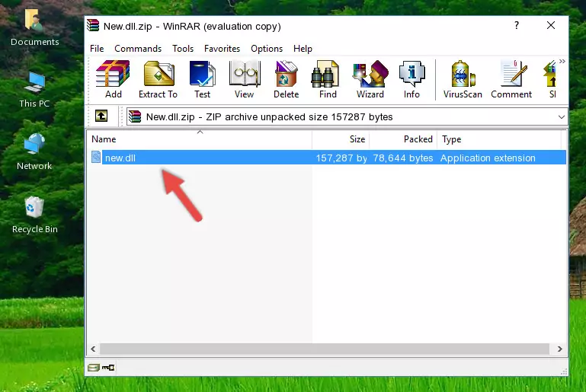Select the This PC desktop icon
This screenshot has height=392, width=586.
click(x=34, y=90)
